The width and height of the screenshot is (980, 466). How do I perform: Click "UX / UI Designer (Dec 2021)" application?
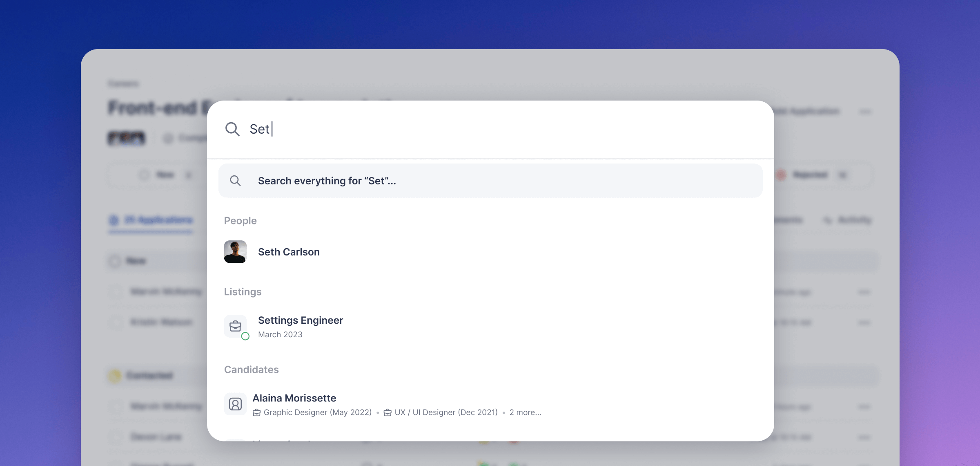click(x=446, y=412)
